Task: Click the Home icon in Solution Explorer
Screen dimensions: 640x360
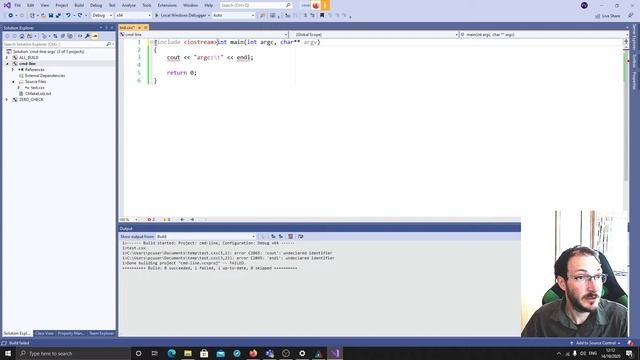Action: pos(22,36)
